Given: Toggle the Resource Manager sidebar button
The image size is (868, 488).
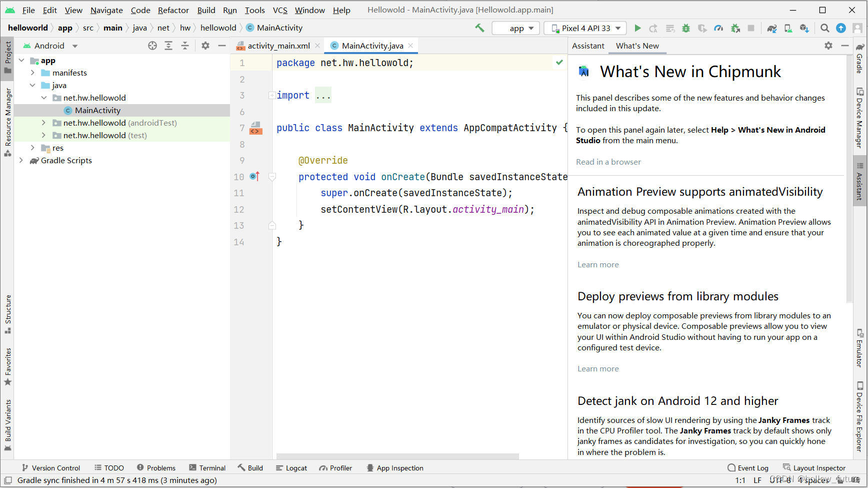Looking at the screenshot, I should tap(7, 122).
